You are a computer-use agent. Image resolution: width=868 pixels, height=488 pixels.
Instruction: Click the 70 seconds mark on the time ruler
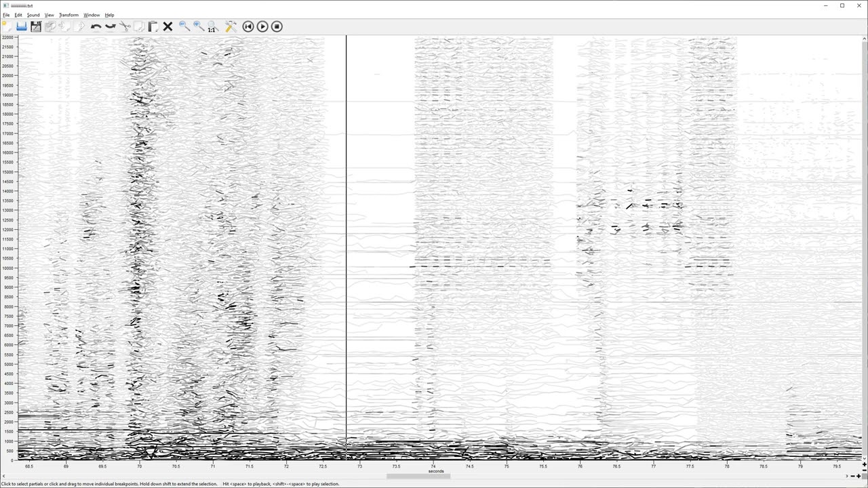tap(139, 466)
